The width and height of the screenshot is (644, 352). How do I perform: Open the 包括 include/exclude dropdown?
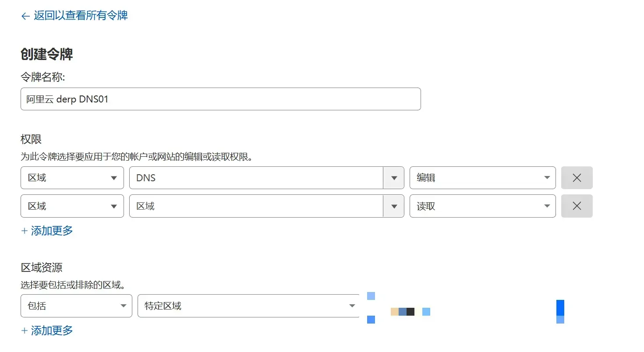coord(76,306)
